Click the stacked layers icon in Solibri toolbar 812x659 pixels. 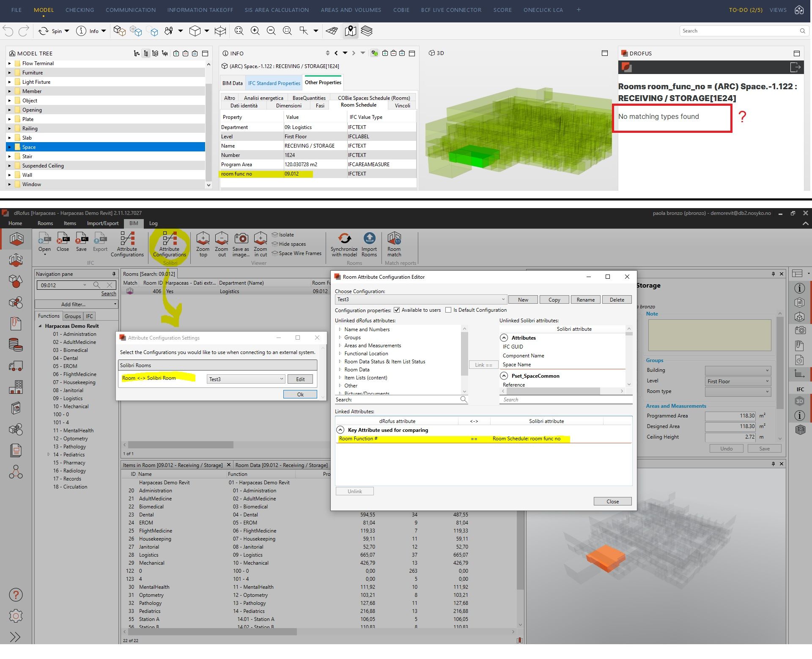click(367, 31)
